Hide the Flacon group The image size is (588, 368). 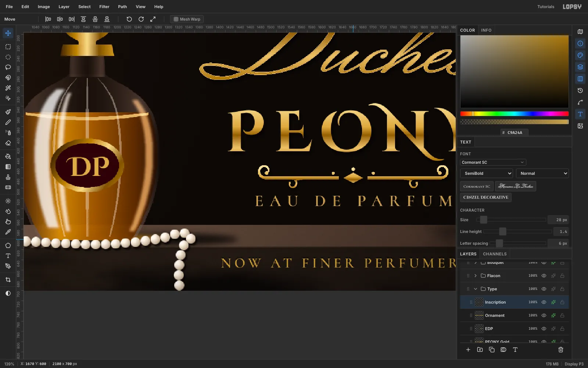[544, 276]
